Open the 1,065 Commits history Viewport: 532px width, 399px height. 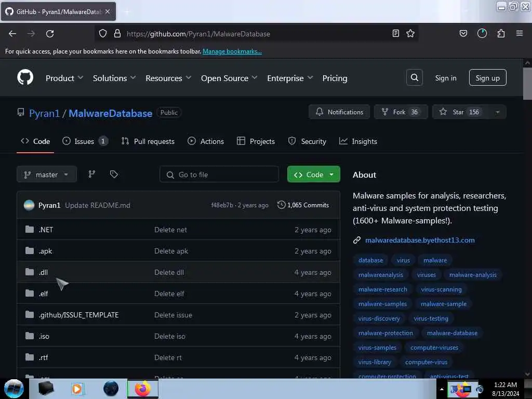point(303,205)
